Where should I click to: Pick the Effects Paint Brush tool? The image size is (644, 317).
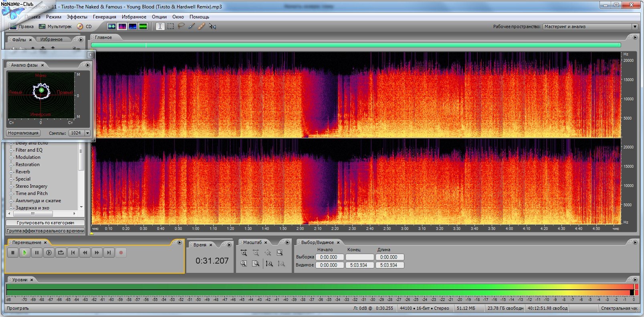(x=192, y=26)
